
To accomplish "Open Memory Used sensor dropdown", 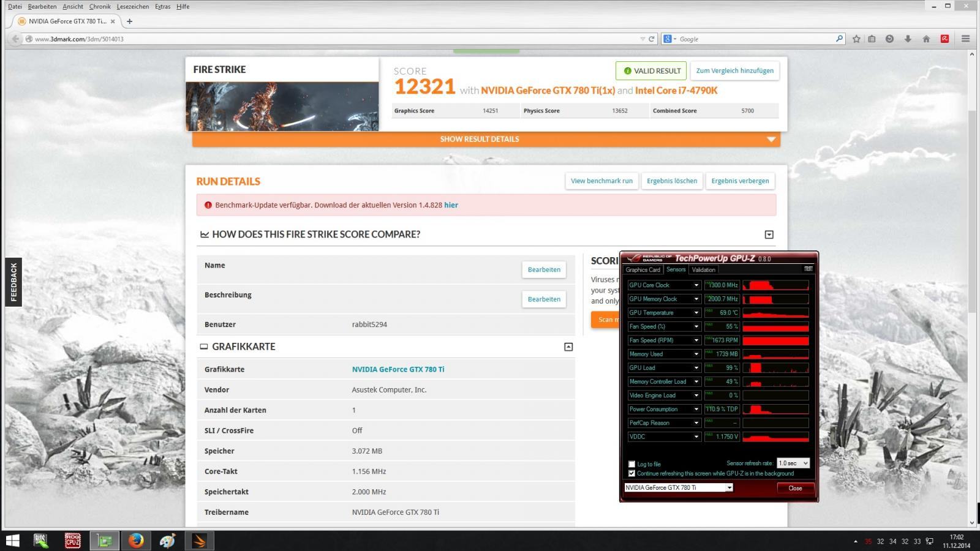I will 696,354.
